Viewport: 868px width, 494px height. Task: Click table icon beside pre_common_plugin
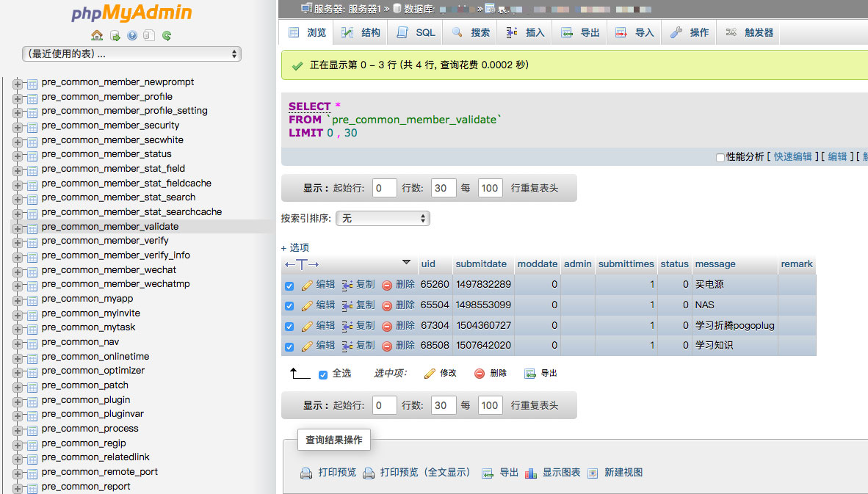tap(32, 401)
